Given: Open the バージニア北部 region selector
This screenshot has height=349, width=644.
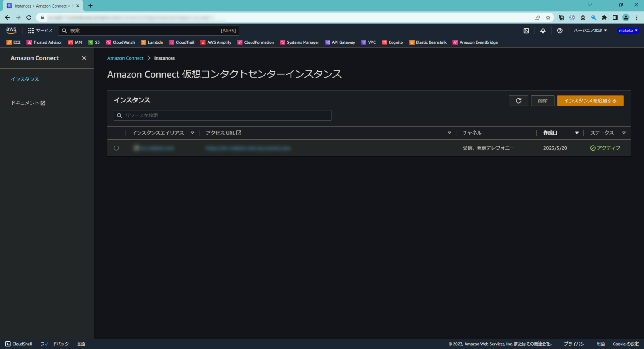Looking at the screenshot, I should (x=590, y=30).
